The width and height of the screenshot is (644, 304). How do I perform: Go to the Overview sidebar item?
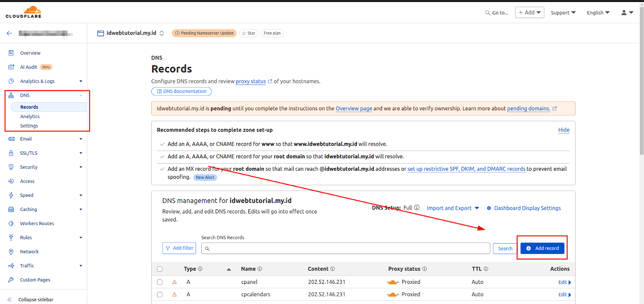coord(30,53)
